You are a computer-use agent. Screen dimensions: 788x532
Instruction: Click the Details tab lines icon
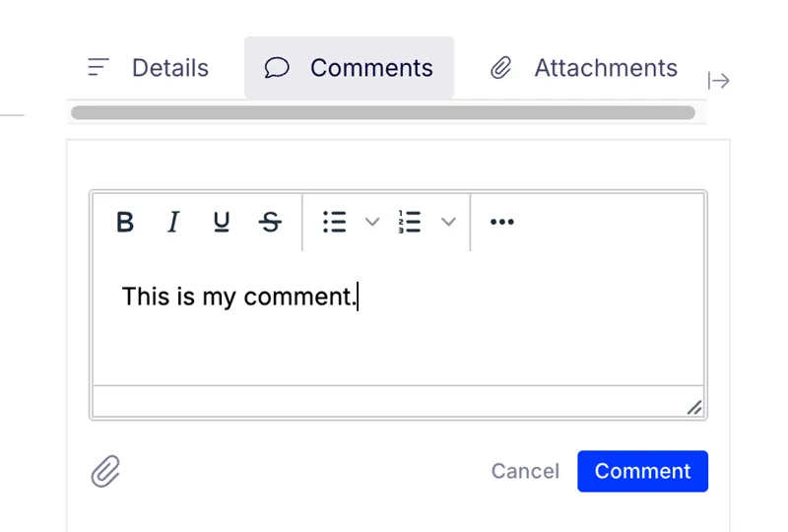point(98,67)
